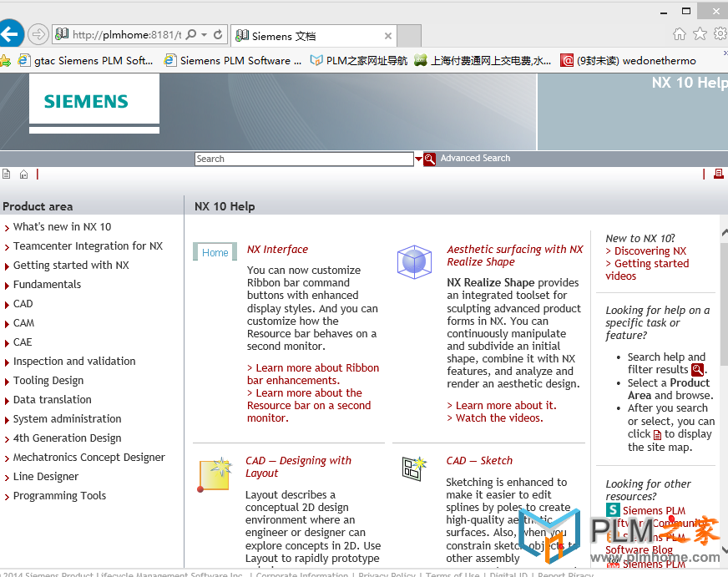
Task: Open Programming Tools topic
Action: (x=60, y=496)
